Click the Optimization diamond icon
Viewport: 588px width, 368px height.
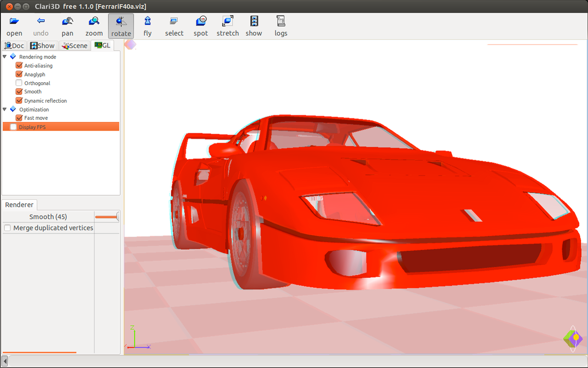pyautogui.click(x=13, y=109)
